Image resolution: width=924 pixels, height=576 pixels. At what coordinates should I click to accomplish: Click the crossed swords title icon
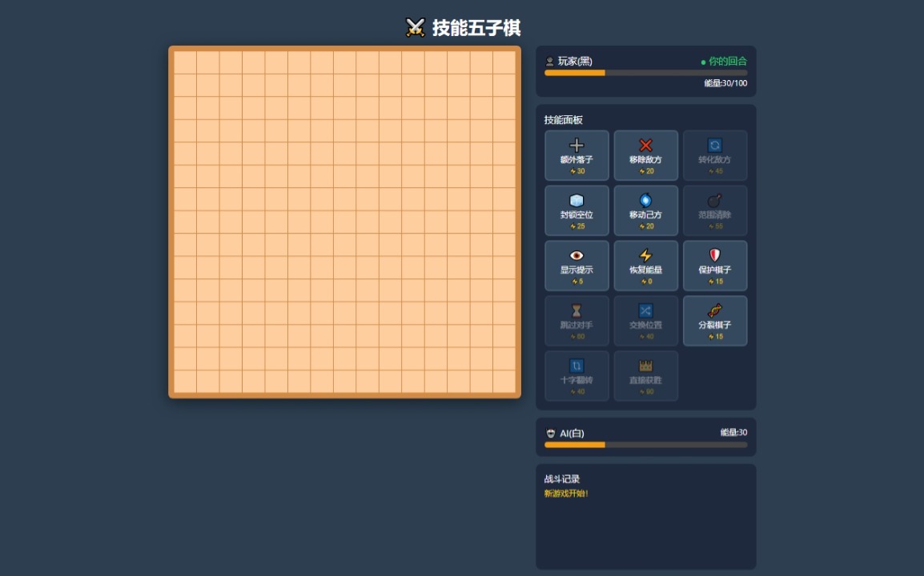[416, 28]
